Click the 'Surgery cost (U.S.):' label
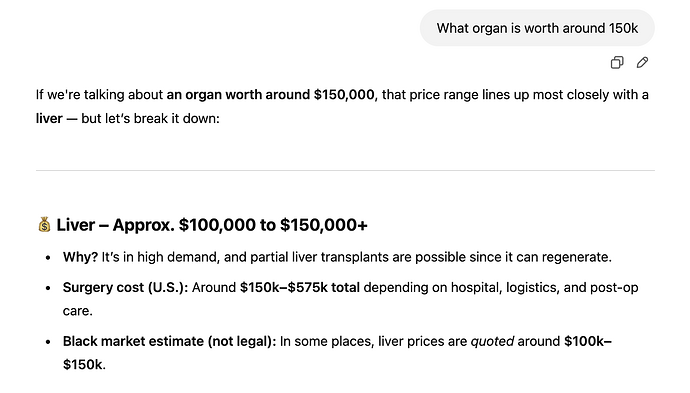The image size is (690, 393). pos(125,287)
